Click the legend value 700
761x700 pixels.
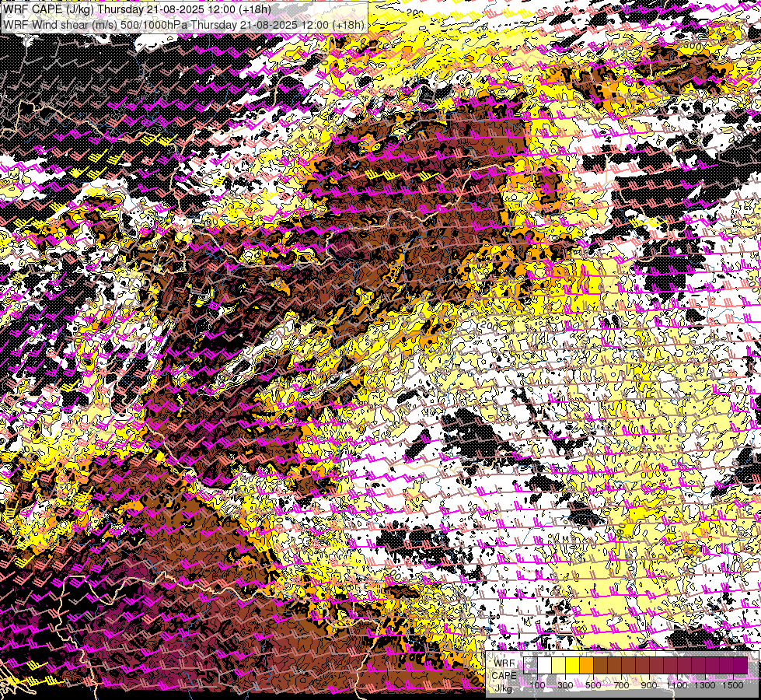(x=621, y=685)
